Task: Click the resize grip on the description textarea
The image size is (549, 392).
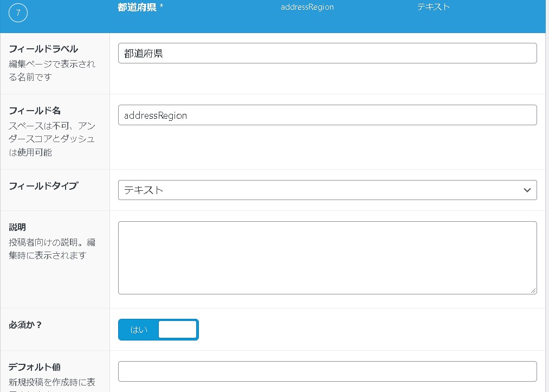Action: click(x=533, y=291)
